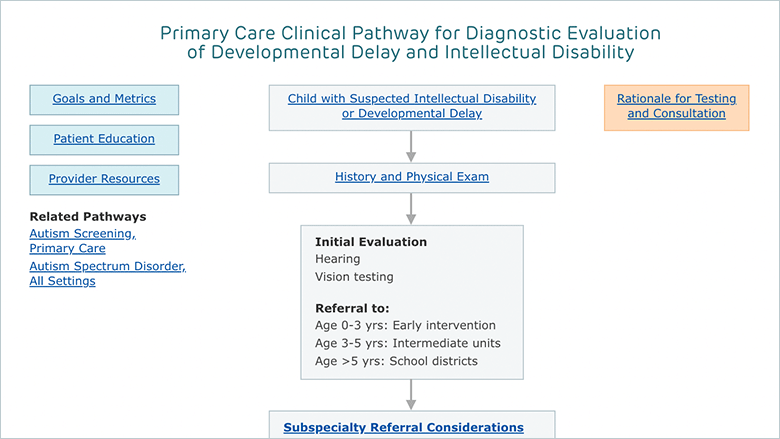Open Child with Suspected Intellectual Disability link
Viewport: 780px width, 439px height.
pos(412,106)
